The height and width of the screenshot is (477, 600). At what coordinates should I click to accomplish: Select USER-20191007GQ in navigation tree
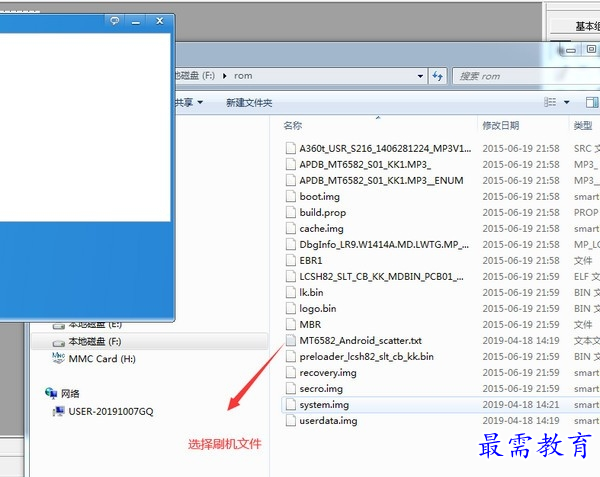tap(111, 411)
